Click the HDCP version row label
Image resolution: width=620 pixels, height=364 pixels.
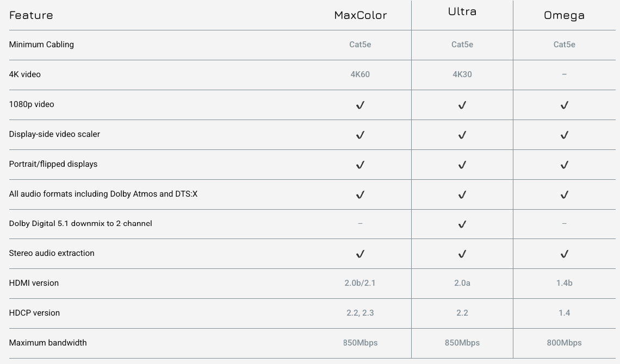click(x=34, y=313)
